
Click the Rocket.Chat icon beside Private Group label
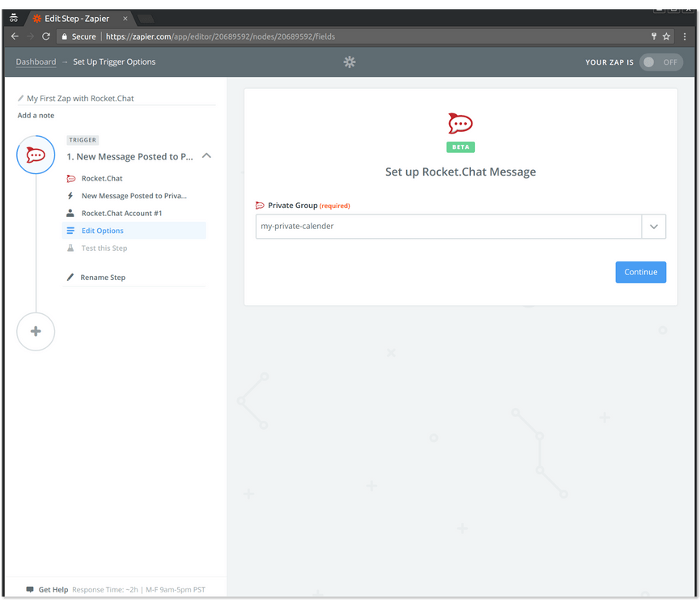pyautogui.click(x=260, y=206)
